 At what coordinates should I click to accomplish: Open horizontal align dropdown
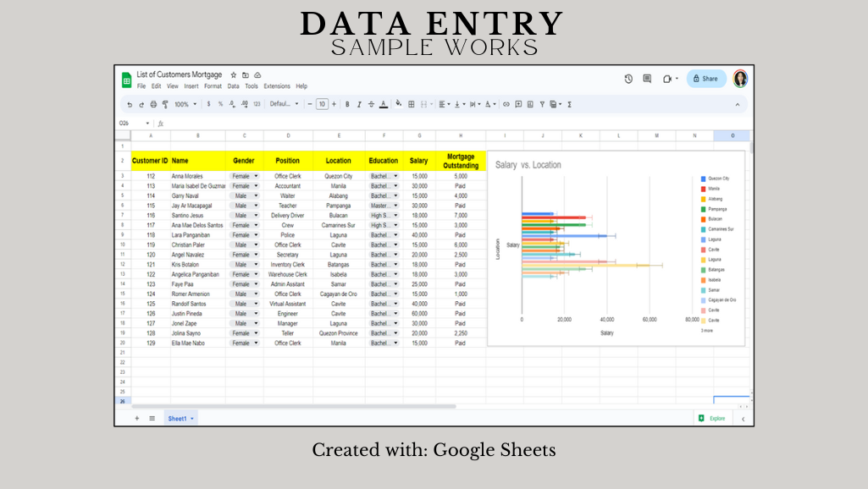(444, 104)
